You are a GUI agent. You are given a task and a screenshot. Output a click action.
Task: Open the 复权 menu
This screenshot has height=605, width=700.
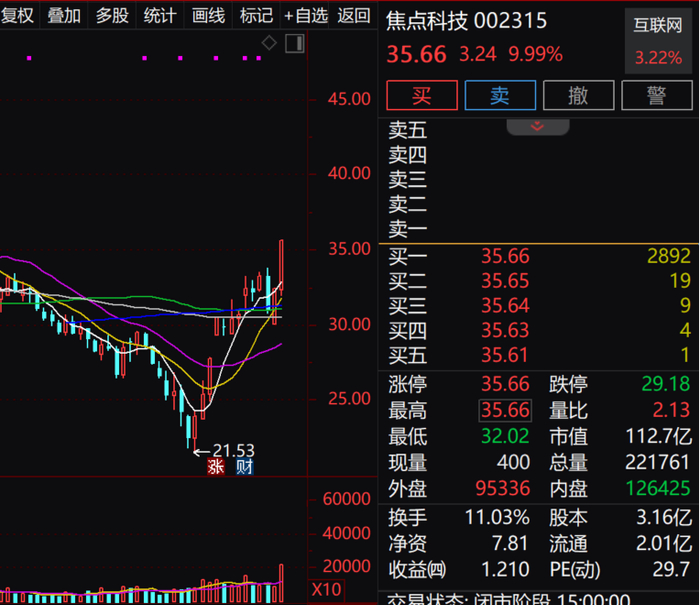18,16
